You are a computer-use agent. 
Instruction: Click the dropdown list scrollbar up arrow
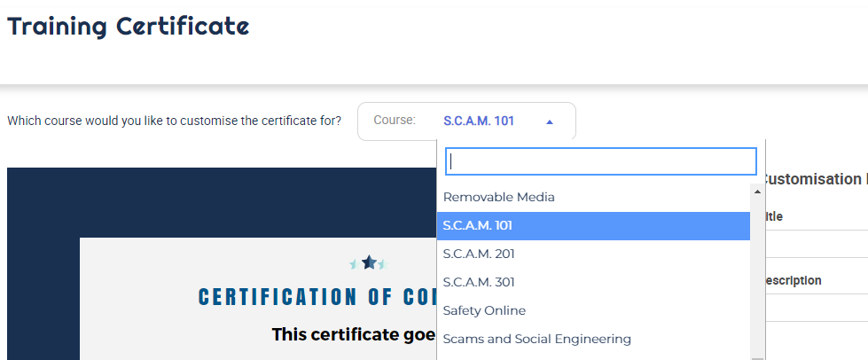coord(757,191)
